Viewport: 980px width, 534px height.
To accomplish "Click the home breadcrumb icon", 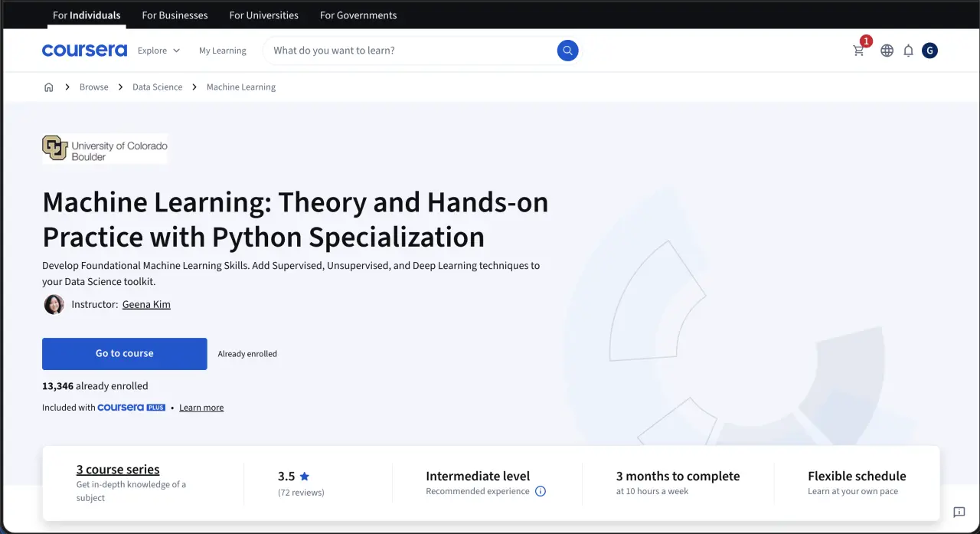I will pyautogui.click(x=49, y=87).
